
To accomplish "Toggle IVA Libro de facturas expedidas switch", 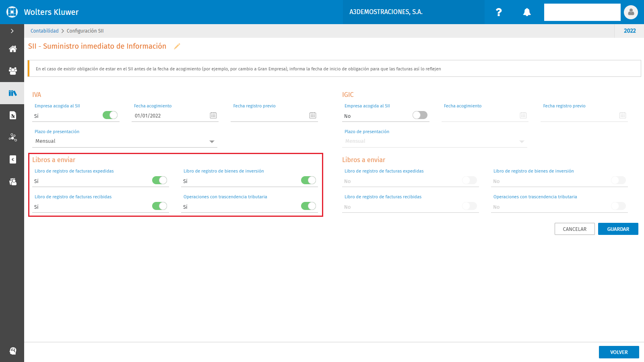I will (159, 180).
